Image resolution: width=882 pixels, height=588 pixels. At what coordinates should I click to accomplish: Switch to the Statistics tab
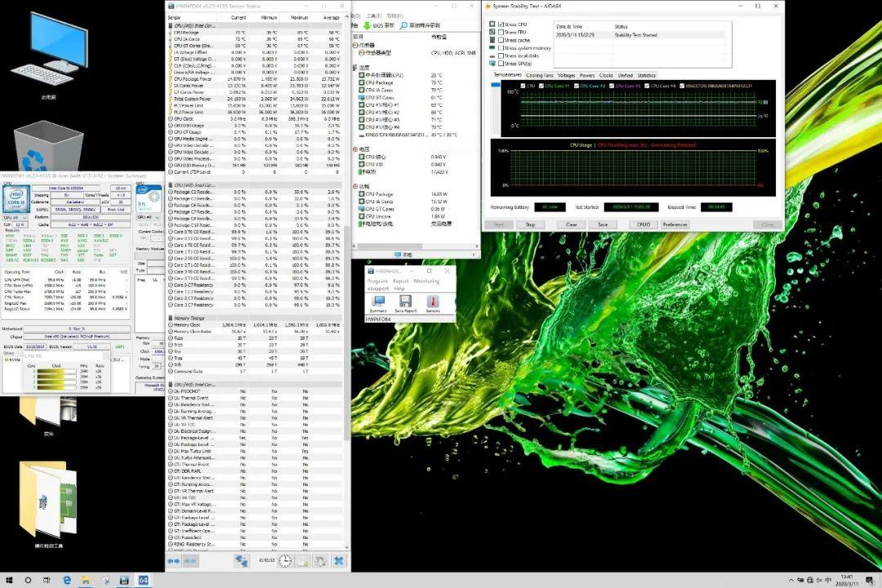(x=646, y=75)
